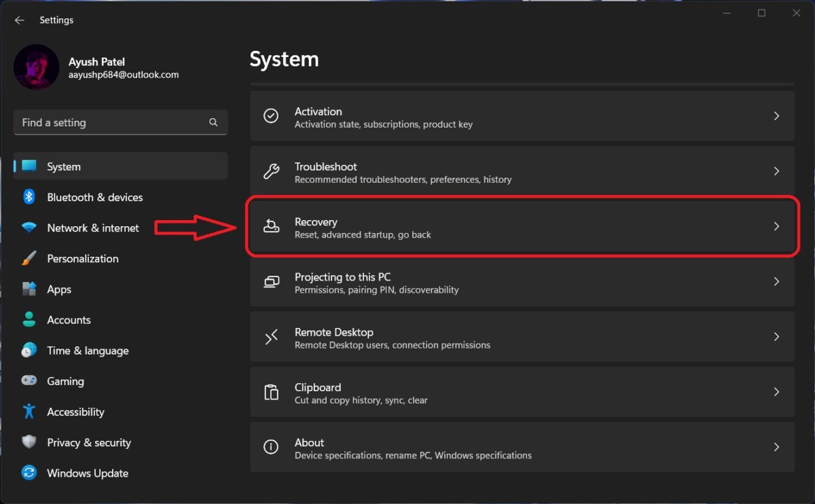Click the Personalization paintbrush icon
815x504 pixels.
pyautogui.click(x=29, y=259)
